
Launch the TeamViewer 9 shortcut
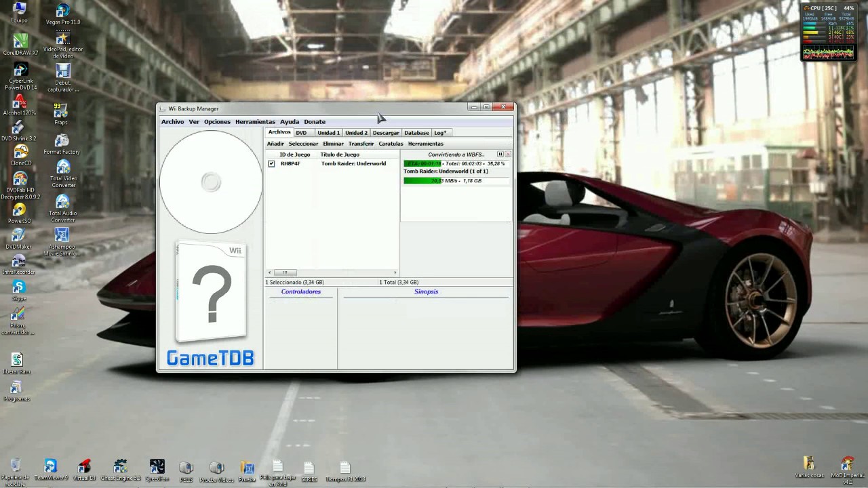tap(51, 470)
